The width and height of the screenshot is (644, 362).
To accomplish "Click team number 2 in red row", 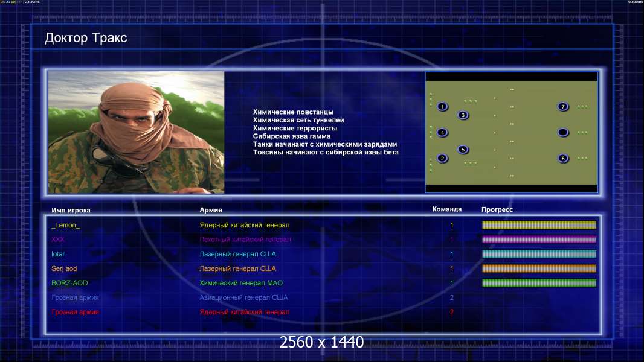I will point(452,312).
